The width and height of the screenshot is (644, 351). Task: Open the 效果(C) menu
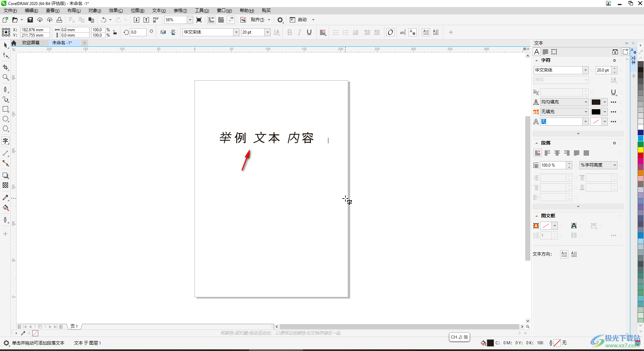click(x=116, y=10)
